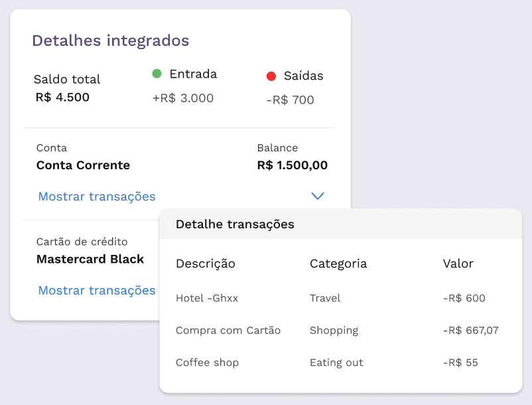Show transactions for Mastercard Black
The height and width of the screenshot is (405, 532).
pyautogui.click(x=97, y=290)
